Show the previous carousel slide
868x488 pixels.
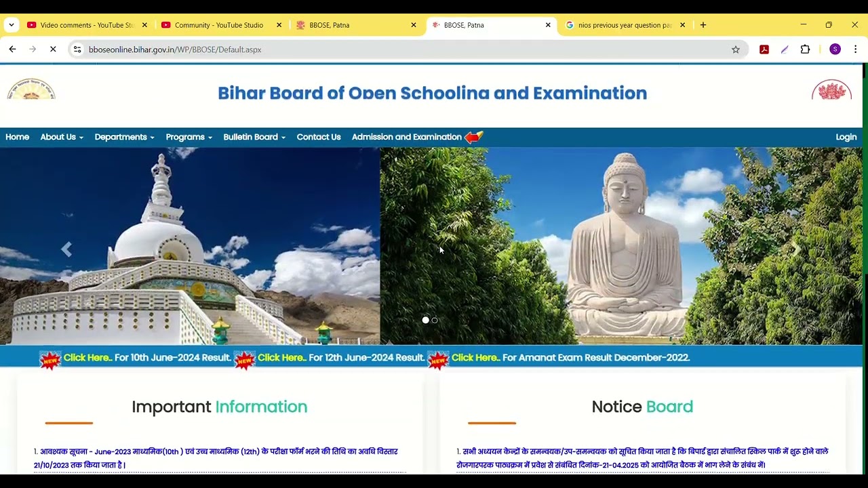tap(66, 249)
